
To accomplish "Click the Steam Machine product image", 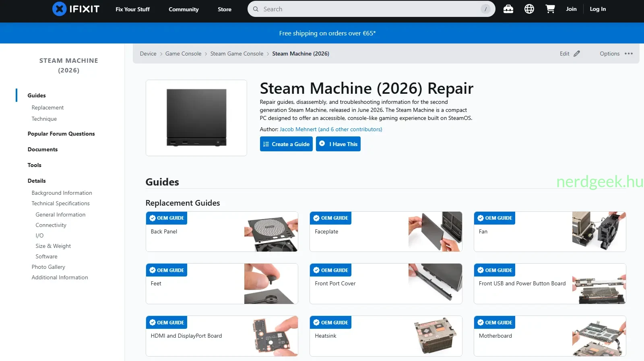I will coord(196,118).
